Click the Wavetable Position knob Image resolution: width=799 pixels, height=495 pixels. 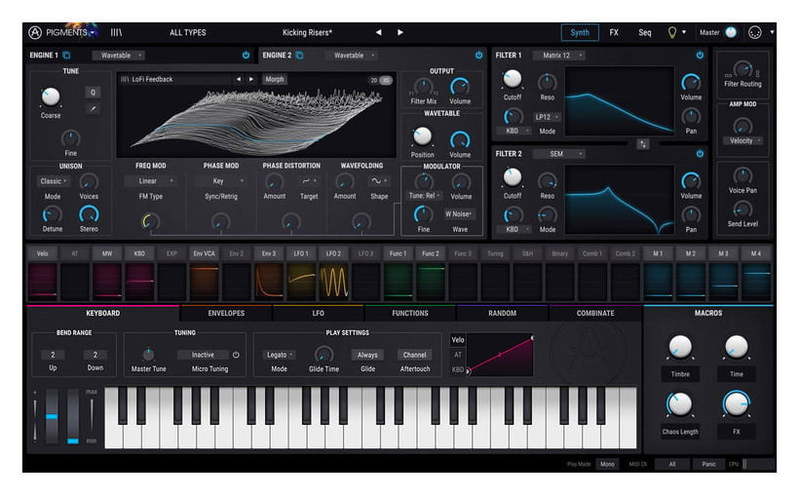pos(422,137)
